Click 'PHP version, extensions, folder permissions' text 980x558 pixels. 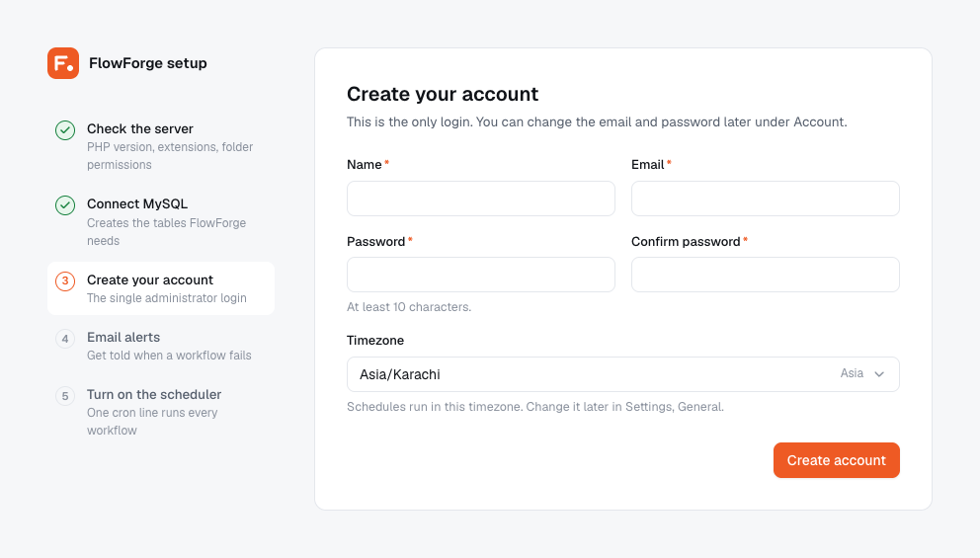pyautogui.click(x=170, y=156)
